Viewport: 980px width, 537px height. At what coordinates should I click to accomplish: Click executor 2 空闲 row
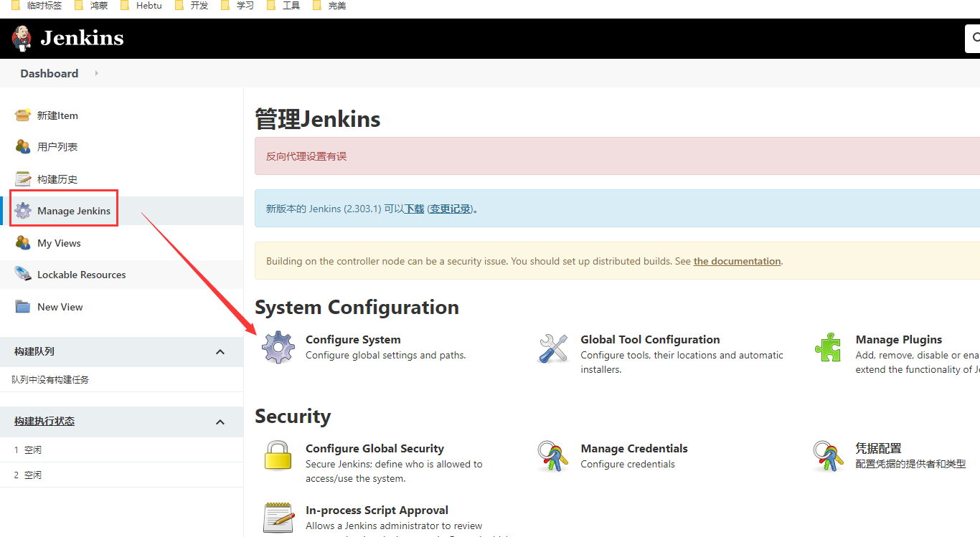[x=122, y=475]
